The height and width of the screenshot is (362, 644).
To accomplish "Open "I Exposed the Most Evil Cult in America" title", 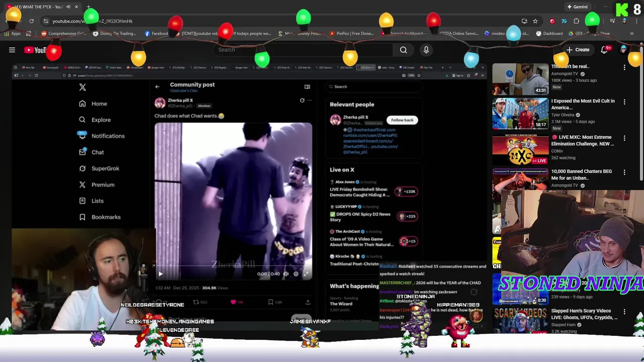I will (x=583, y=104).
